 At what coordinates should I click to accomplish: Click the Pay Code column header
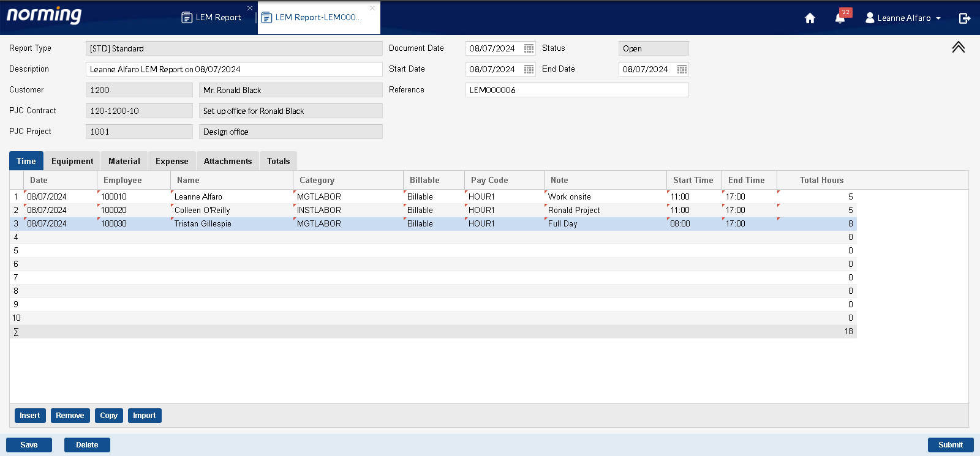(x=504, y=180)
